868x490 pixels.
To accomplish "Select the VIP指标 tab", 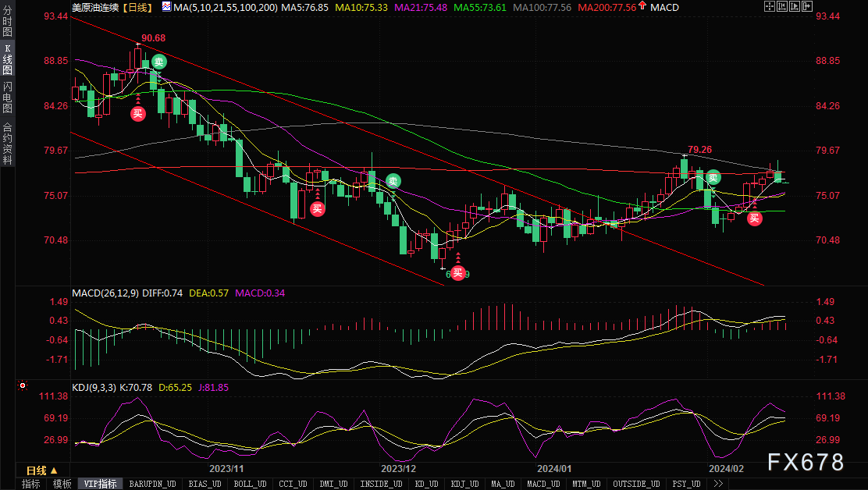I will (x=100, y=484).
